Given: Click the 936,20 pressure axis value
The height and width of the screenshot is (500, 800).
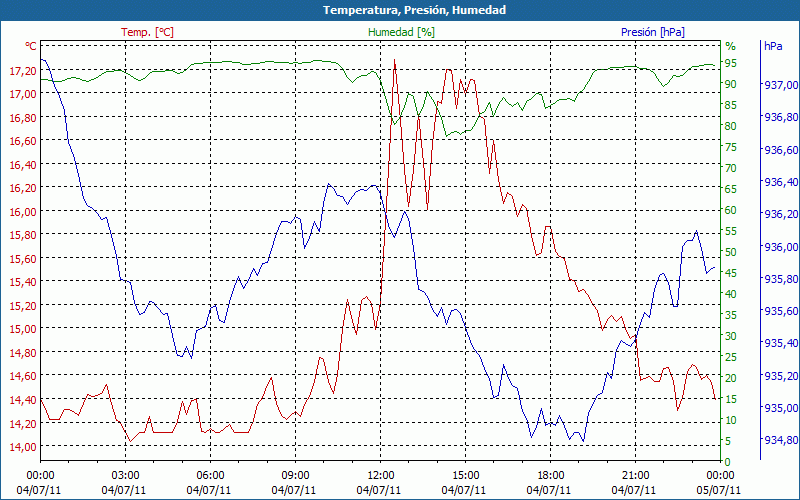Looking at the screenshot, I should (781, 214).
